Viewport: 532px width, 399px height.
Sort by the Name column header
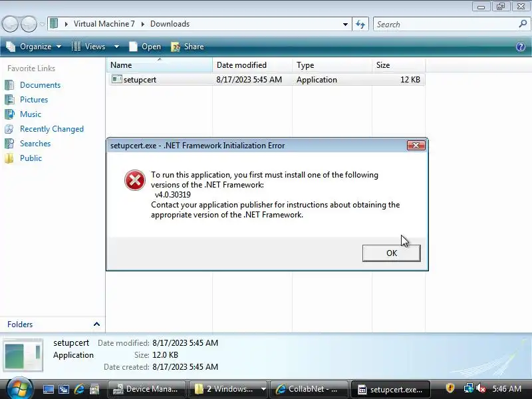pos(159,65)
